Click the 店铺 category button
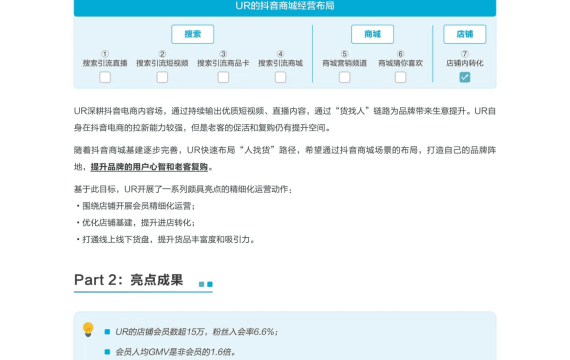 pos(465,34)
